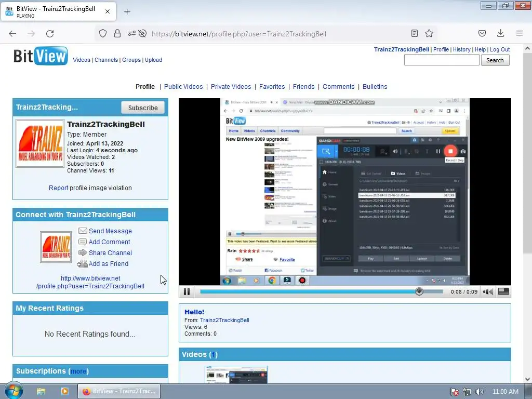This screenshot has width=532, height=399.
Task: Click Share Channel arrow icon
Action: (x=83, y=253)
